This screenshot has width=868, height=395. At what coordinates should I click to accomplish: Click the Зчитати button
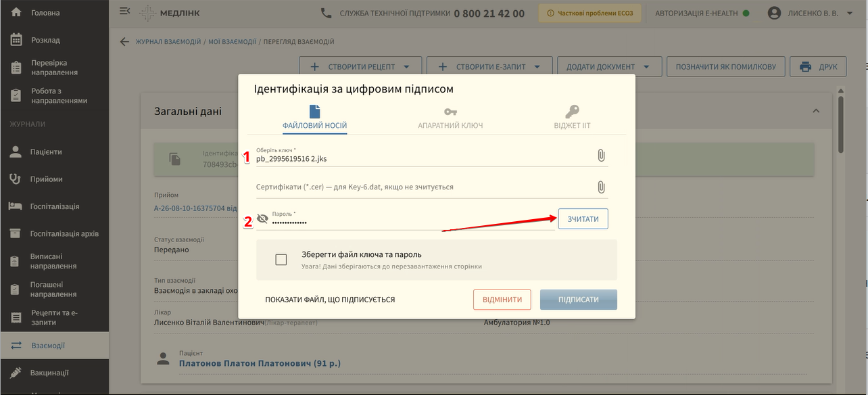coord(583,218)
